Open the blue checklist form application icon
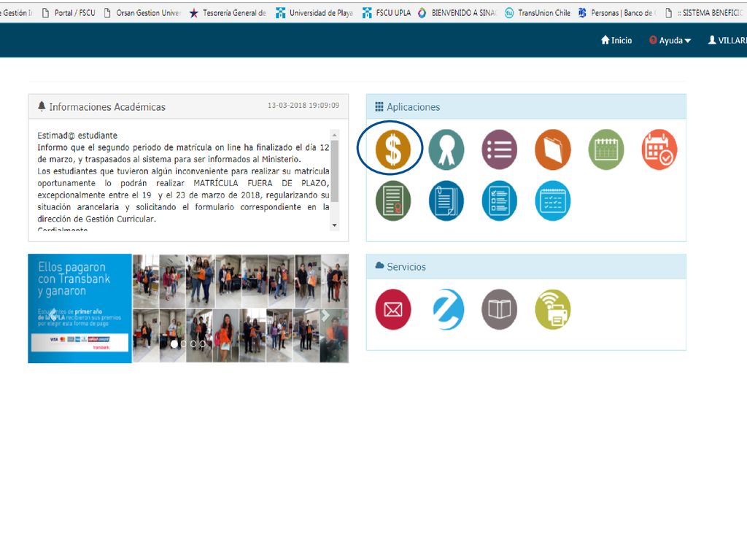The image size is (747, 560). click(499, 201)
